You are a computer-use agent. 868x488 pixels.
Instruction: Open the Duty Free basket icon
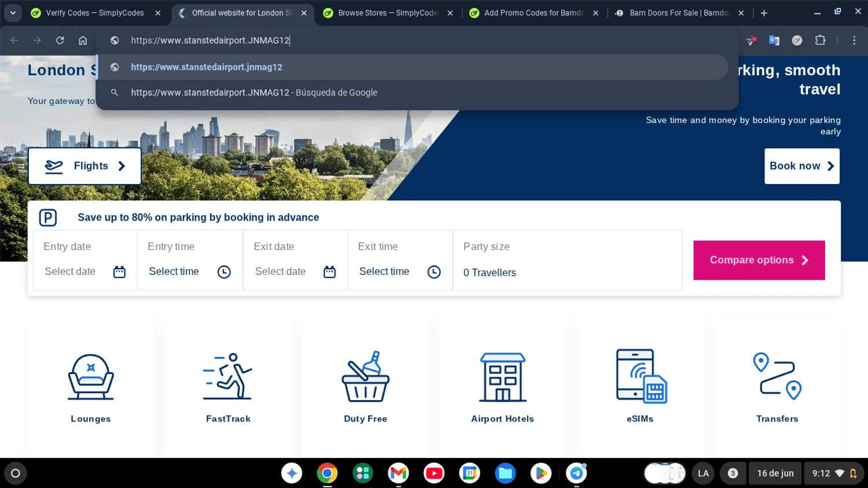tap(365, 376)
